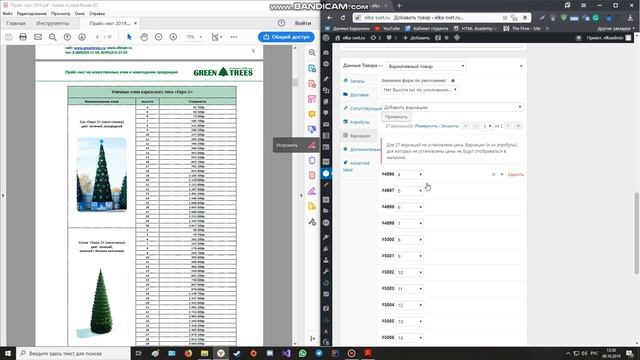640x360 pixels.
Task: Select the Доставка product data tab
Action: (x=359, y=95)
